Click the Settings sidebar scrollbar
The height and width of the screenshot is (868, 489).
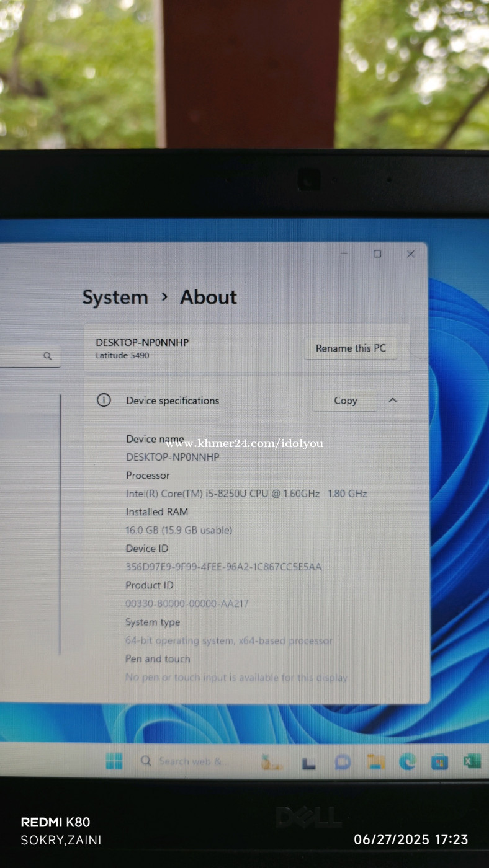tap(60, 524)
